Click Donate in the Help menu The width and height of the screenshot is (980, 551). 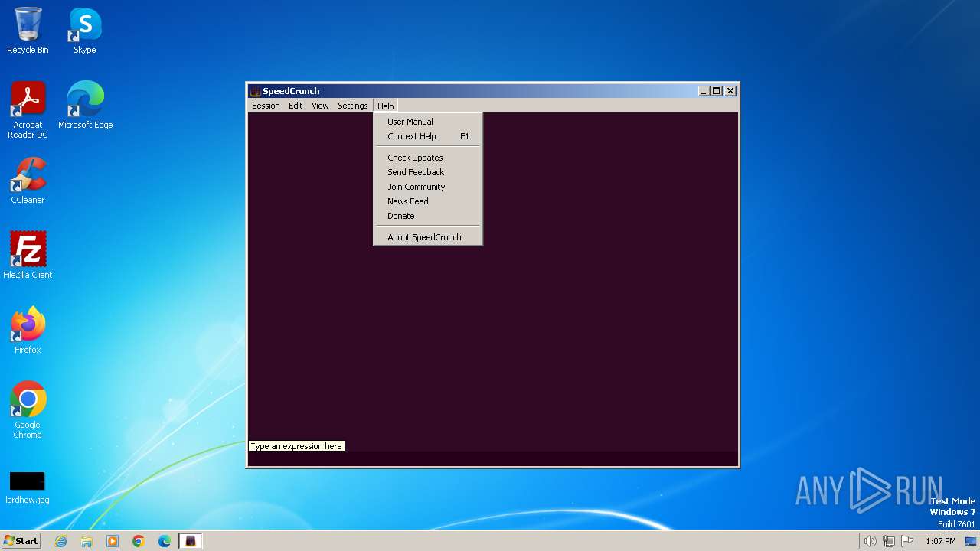[x=428, y=216]
